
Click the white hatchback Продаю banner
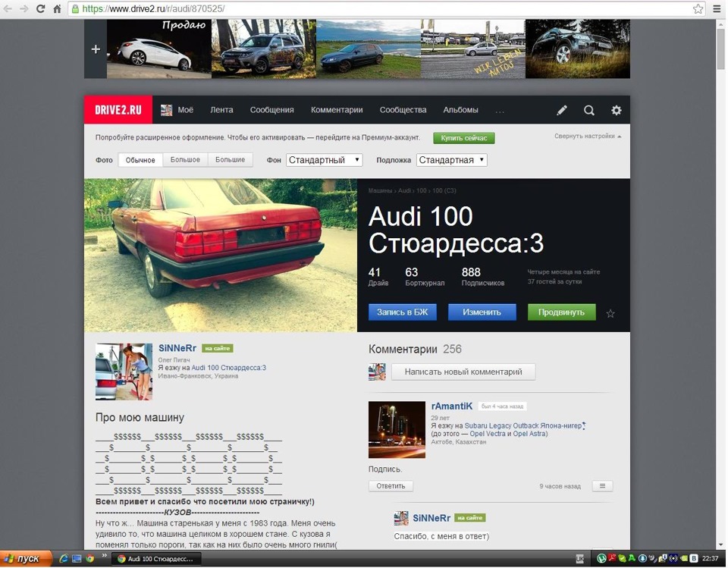tap(159, 49)
